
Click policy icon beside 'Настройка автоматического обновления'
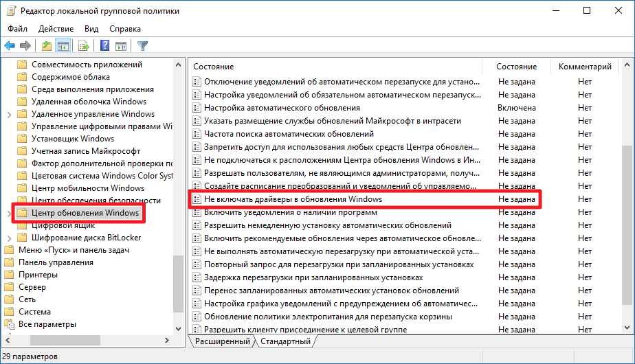pyautogui.click(x=197, y=108)
